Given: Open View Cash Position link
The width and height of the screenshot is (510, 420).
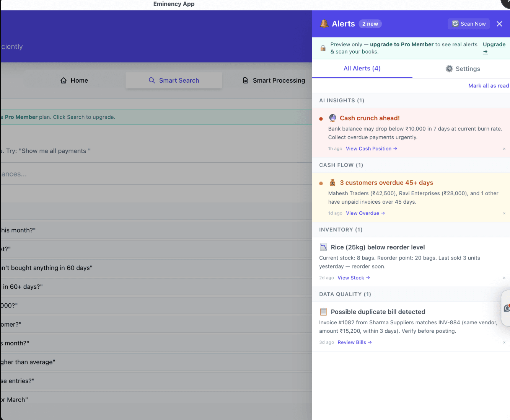Looking at the screenshot, I should click(x=372, y=149).
